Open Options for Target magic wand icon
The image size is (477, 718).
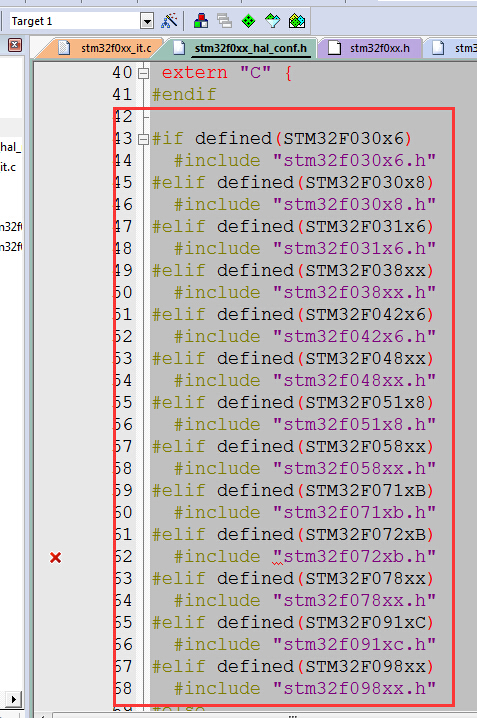pos(169,21)
